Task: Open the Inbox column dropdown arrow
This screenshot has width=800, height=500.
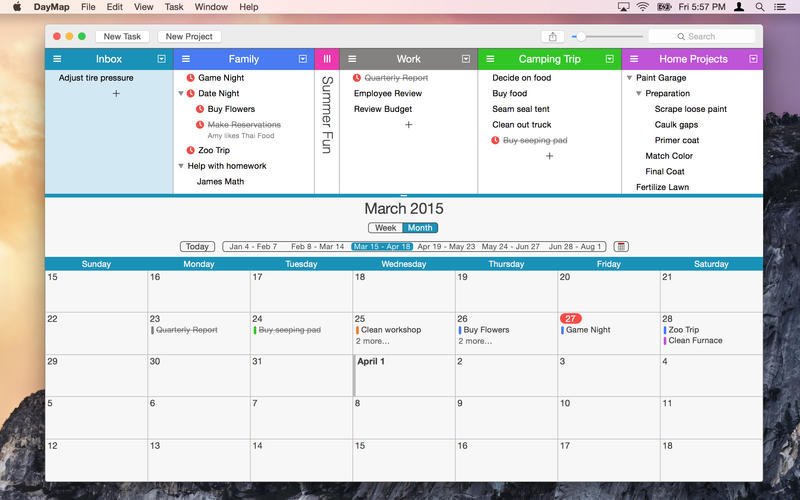Action: click(x=161, y=59)
